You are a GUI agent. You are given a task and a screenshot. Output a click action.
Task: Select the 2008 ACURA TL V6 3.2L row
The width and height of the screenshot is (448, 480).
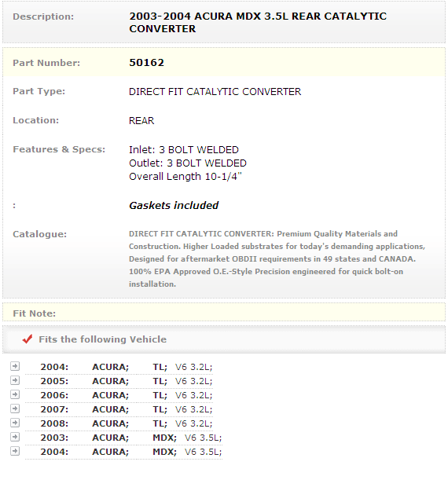119,423
